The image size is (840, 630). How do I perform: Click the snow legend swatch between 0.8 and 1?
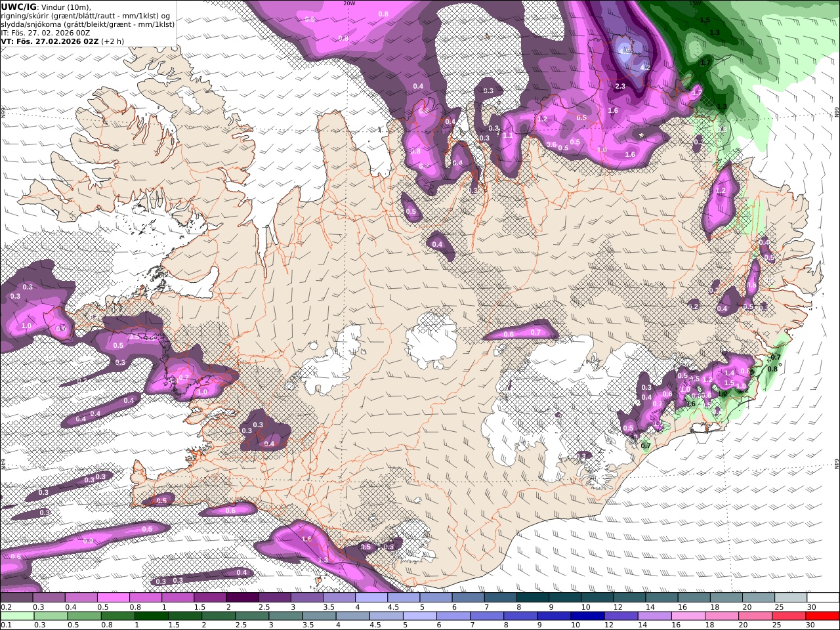click(145, 598)
